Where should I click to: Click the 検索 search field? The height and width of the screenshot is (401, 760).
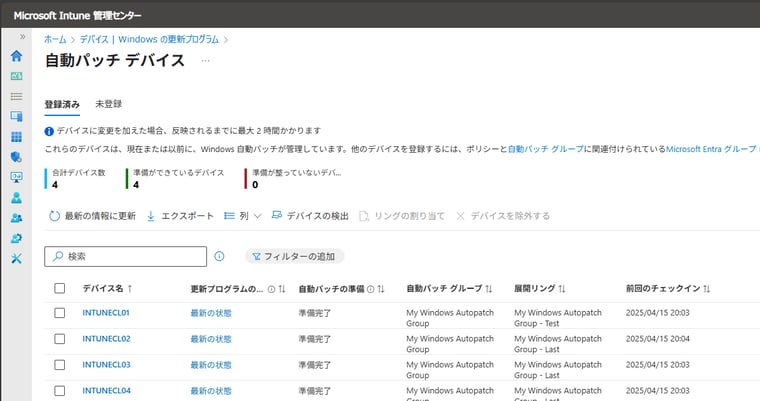click(x=126, y=257)
